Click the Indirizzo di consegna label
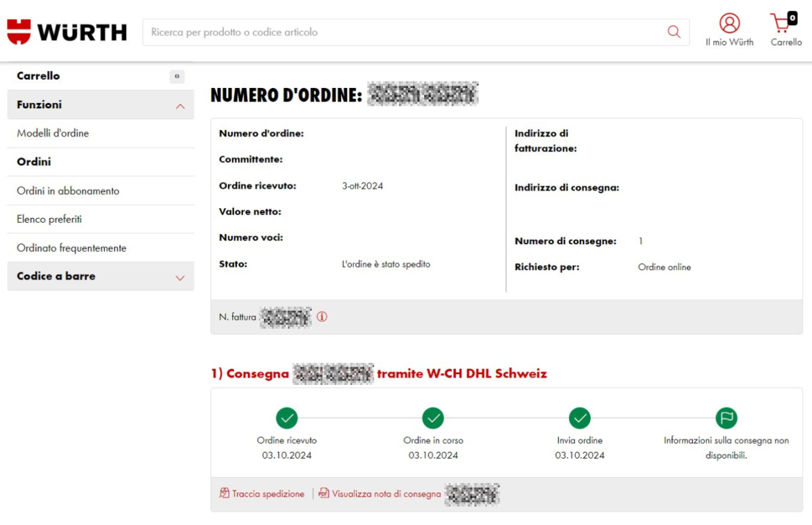 point(567,187)
